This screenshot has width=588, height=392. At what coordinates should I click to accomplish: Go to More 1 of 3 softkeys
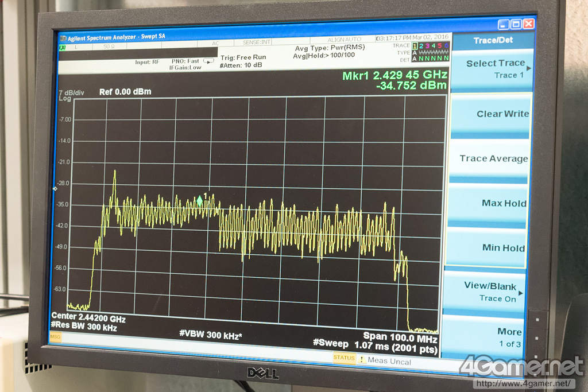pos(482,337)
